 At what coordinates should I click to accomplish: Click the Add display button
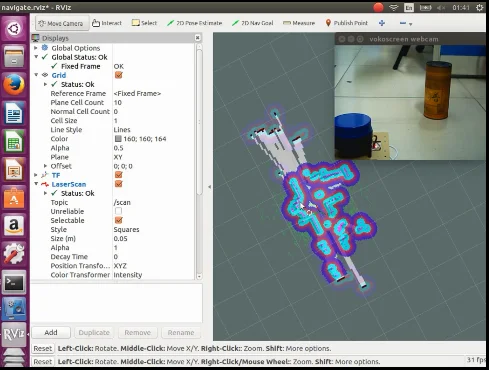51,332
